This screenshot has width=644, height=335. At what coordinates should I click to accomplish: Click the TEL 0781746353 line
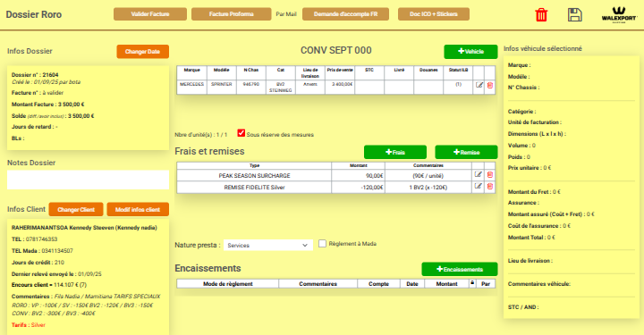point(35,239)
